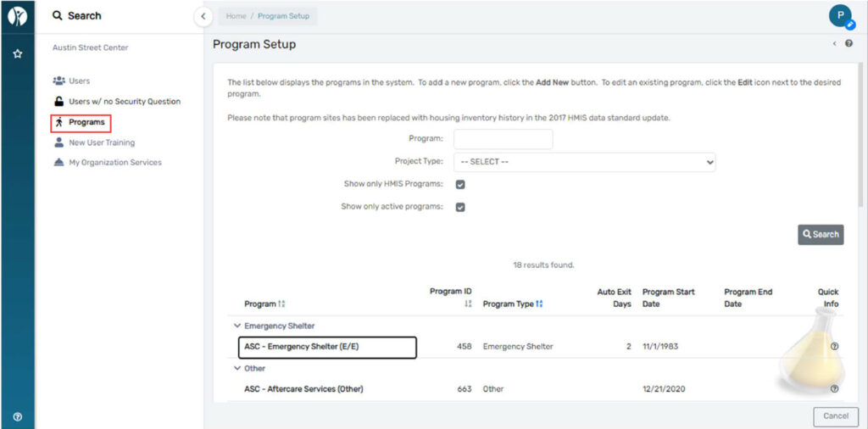Sort by the Program ID column
The width and height of the screenshot is (868, 429).
(x=468, y=304)
